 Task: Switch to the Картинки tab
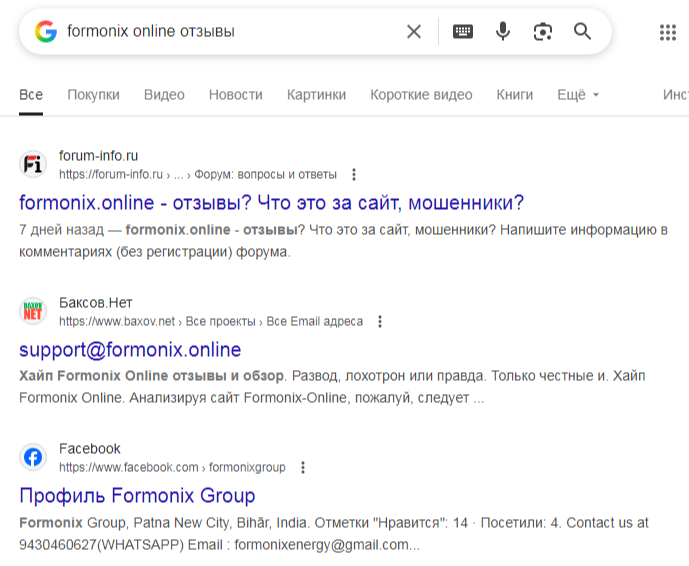[x=316, y=95]
